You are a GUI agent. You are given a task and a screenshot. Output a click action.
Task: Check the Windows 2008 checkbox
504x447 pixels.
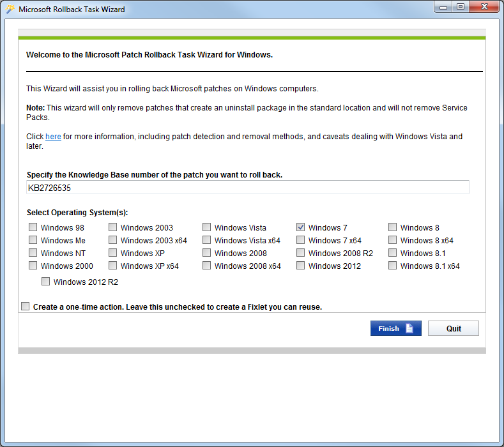(207, 253)
